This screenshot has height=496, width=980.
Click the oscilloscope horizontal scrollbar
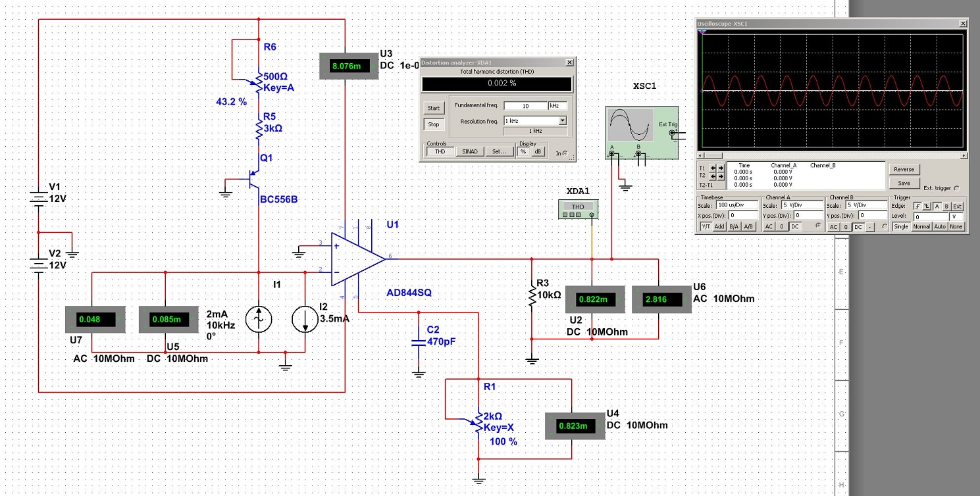point(833,156)
